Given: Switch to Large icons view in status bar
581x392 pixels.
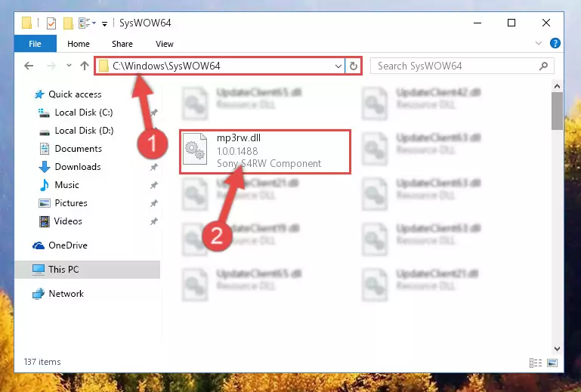Looking at the screenshot, I should pos(552,363).
